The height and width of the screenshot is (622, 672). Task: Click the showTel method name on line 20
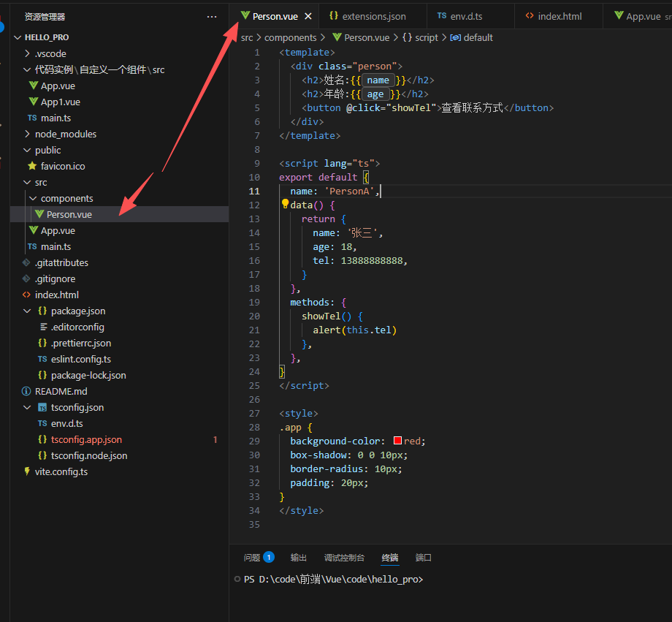point(321,316)
